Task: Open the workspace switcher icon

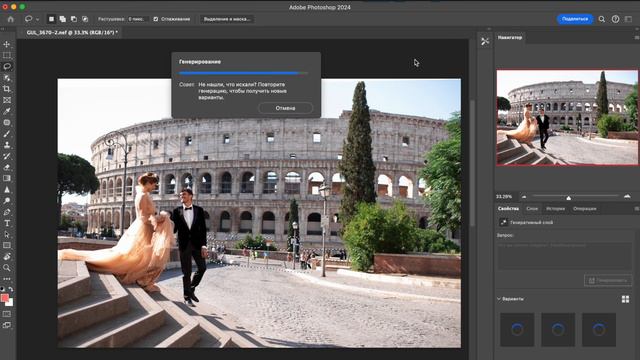Action: pyautogui.click(x=629, y=19)
